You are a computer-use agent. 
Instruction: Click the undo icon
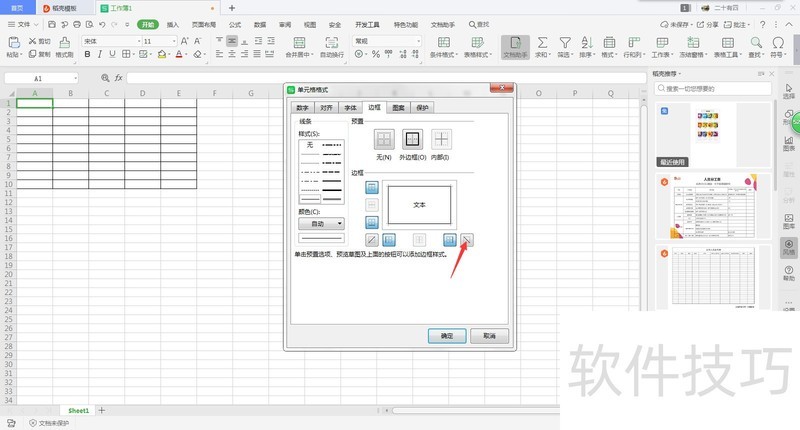point(102,24)
